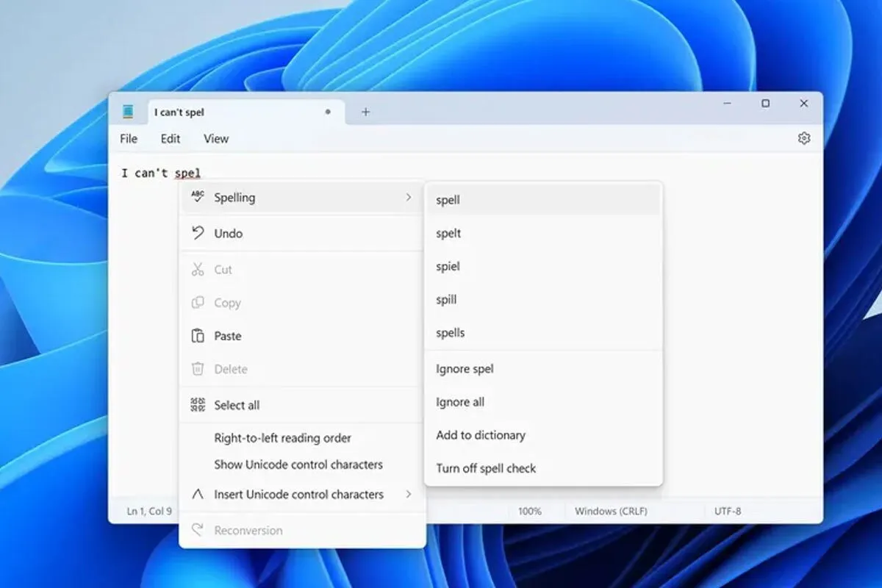882x588 pixels.
Task: Expand Insert Unicode control characters submenu arrow
Action: (x=409, y=494)
